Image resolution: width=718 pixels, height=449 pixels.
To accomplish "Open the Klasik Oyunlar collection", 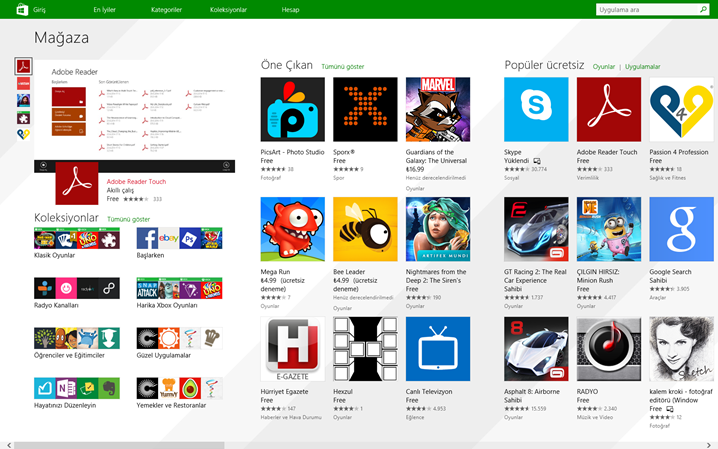I will click(77, 243).
